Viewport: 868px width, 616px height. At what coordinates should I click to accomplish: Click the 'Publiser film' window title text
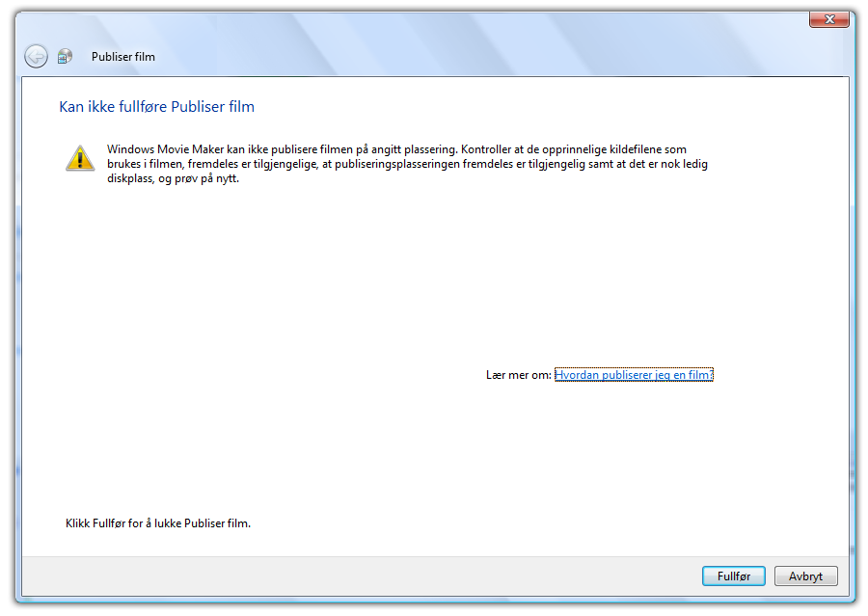(122, 57)
